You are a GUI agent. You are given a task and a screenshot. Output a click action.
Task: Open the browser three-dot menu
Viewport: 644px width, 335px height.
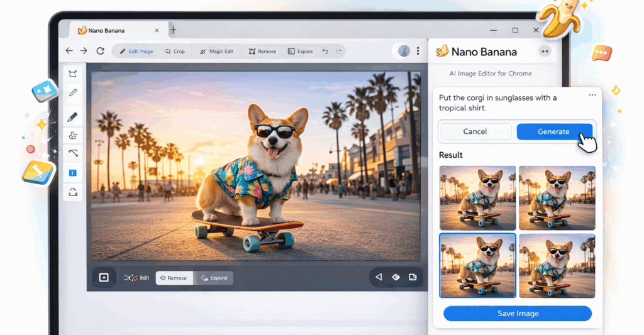click(x=418, y=51)
